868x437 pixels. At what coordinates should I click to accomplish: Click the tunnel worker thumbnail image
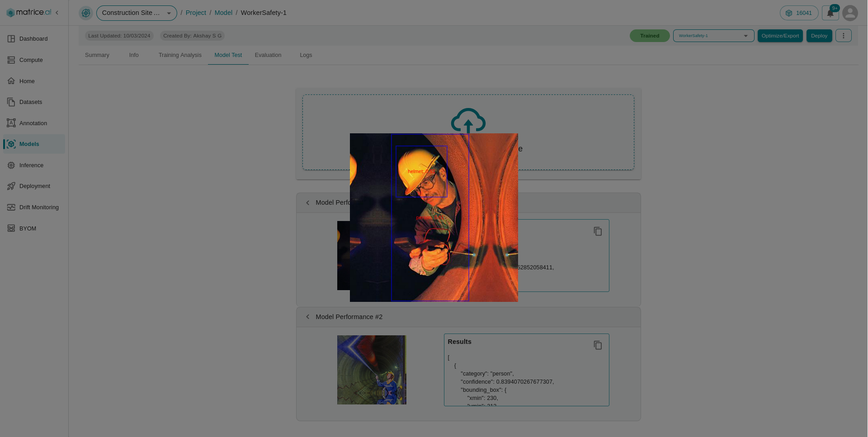[x=372, y=370]
